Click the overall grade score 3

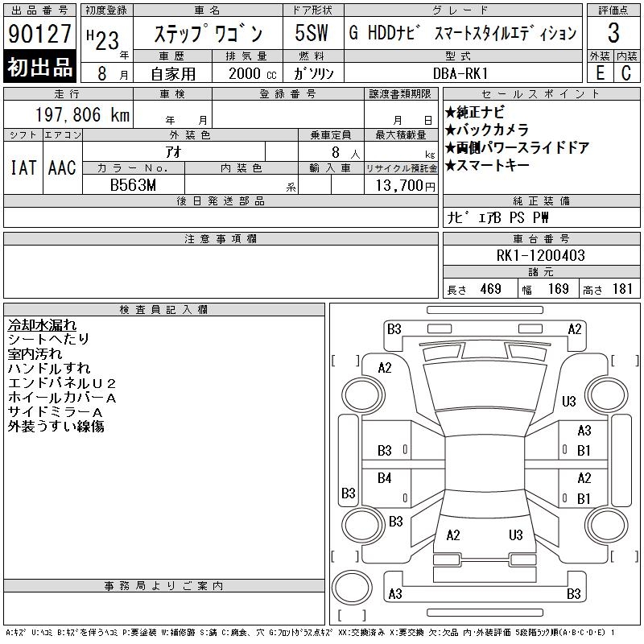click(613, 33)
